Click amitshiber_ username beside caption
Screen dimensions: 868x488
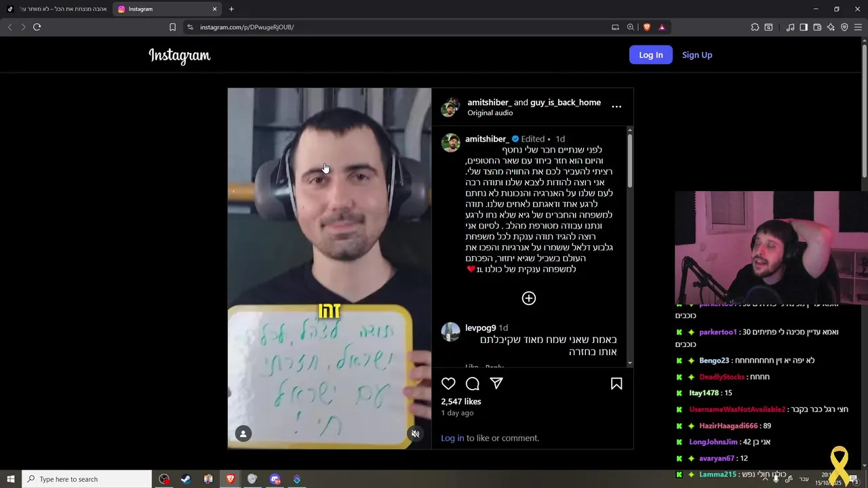pos(487,139)
